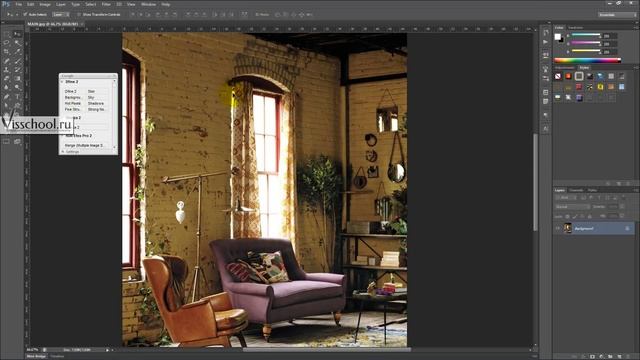The width and height of the screenshot is (640, 360).
Task: Select the Rectangular Marquee tool
Action: tap(7, 35)
